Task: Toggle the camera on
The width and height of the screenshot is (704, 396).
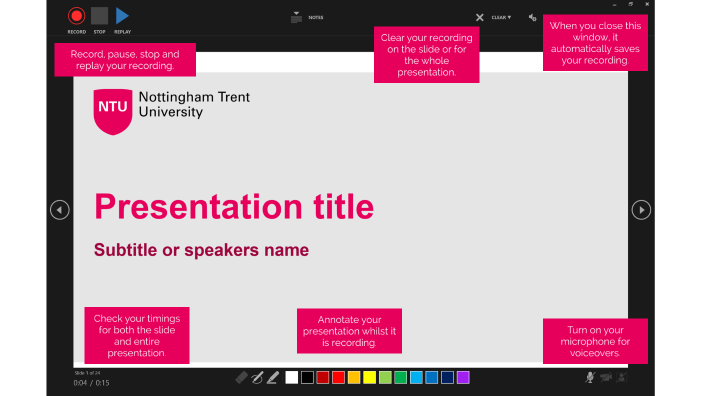Action: [x=606, y=377]
